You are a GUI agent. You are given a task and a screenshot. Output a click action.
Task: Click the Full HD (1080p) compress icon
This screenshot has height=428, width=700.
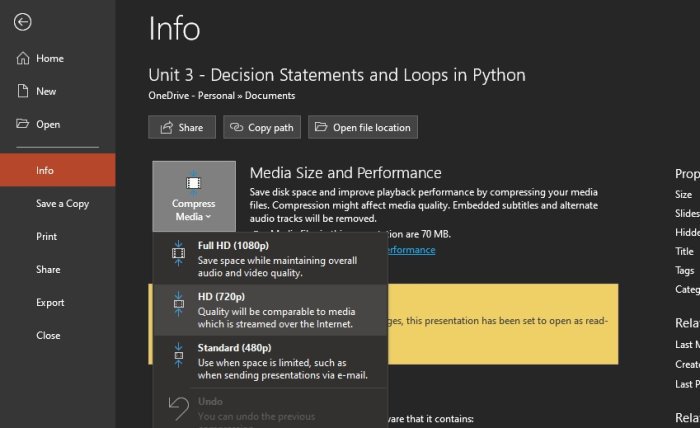click(x=179, y=253)
